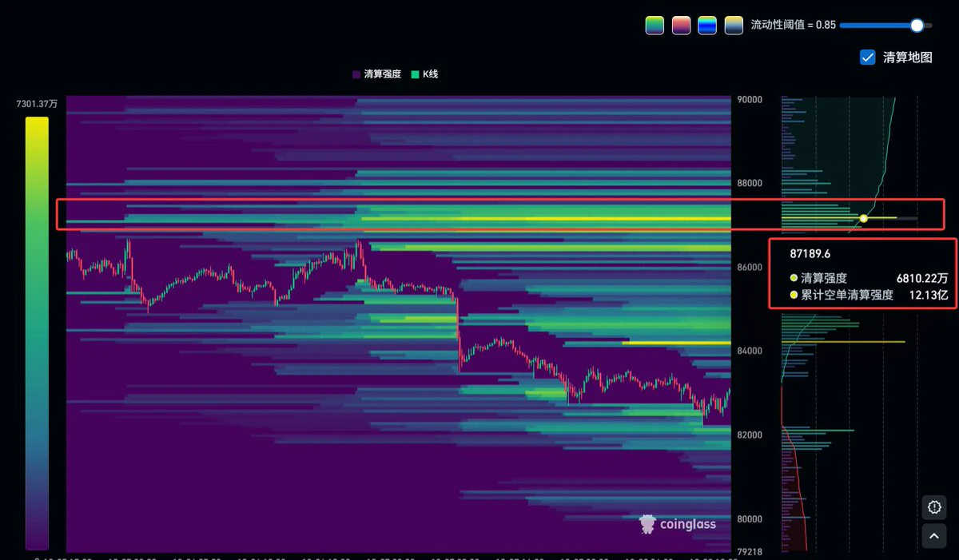This screenshot has height=560, width=959.
Task: Click the 84000 price axis label
Action: tap(750, 351)
